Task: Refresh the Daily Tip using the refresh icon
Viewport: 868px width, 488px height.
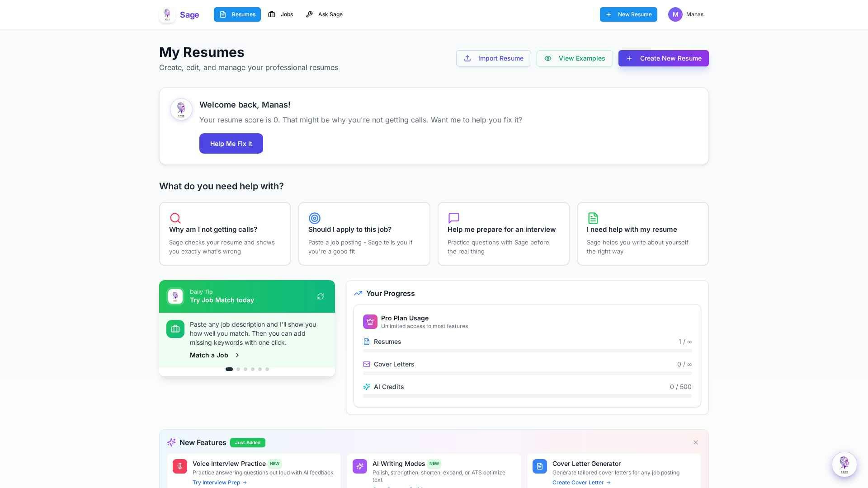Action: 321,296
